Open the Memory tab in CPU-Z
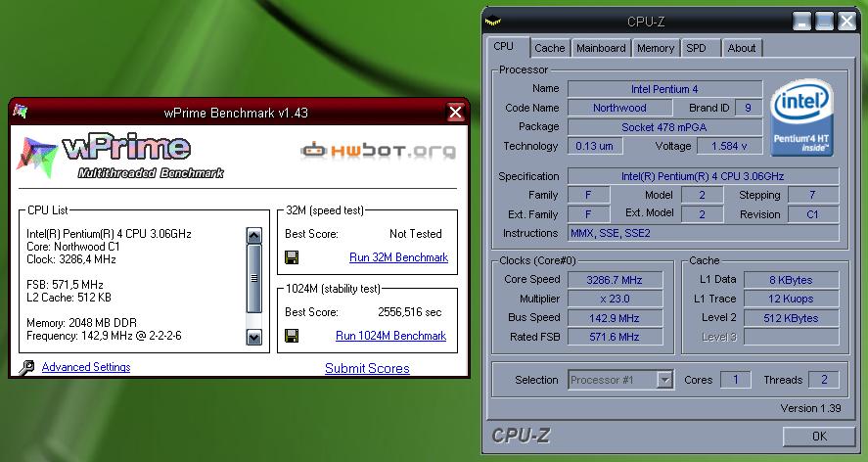The height and width of the screenshot is (462, 868). [656, 48]
